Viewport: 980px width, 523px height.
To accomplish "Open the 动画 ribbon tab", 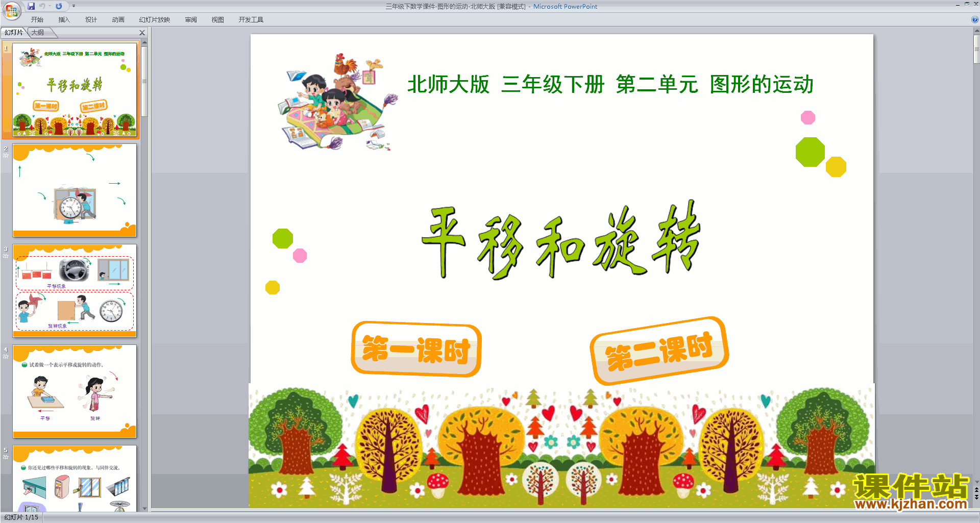I will tap(118, 20).
